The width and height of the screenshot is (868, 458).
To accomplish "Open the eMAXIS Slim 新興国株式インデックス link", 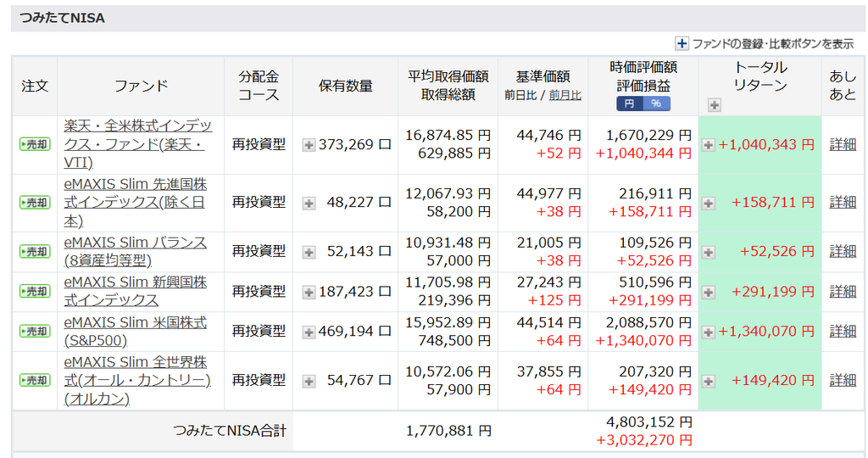I will coord(136,291).
